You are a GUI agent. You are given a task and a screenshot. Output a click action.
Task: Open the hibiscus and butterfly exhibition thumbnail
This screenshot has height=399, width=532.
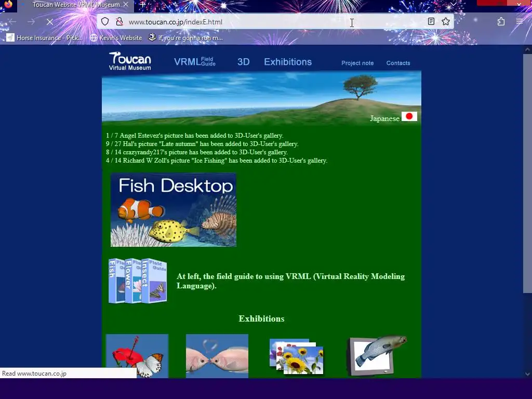point(137,356)
